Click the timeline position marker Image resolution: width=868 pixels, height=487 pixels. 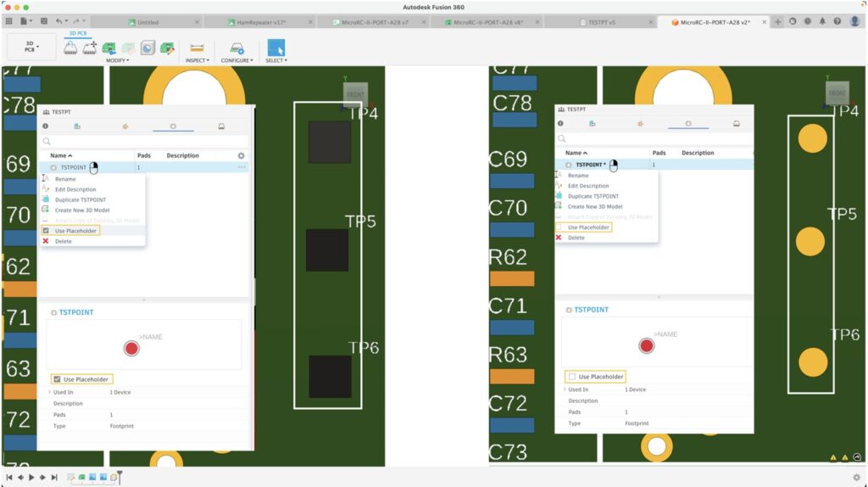(119, 477)
